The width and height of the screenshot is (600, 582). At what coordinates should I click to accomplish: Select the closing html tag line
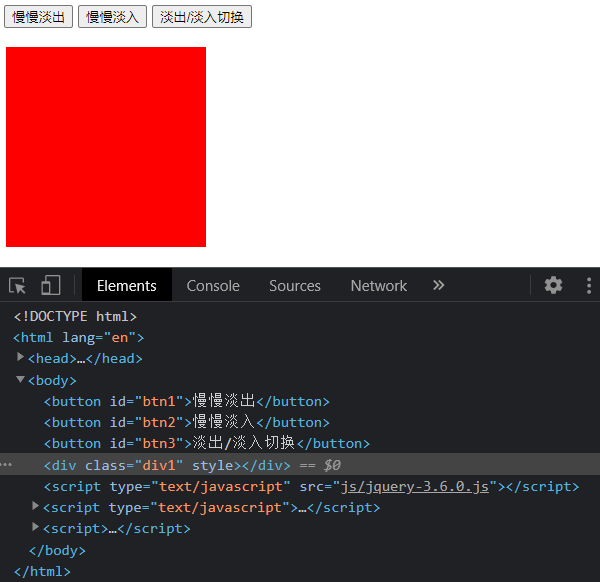42,571
